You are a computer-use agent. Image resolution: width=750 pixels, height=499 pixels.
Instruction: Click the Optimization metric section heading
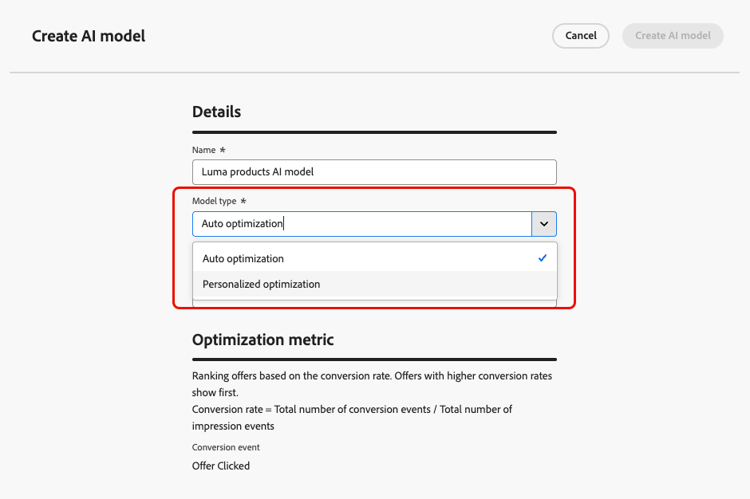[263, 340]
